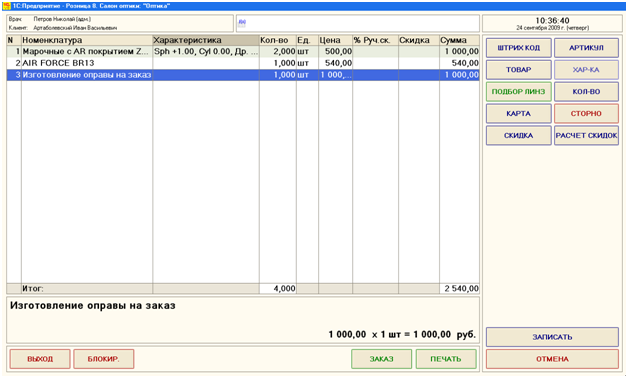This screenshot has width=628, height=378.
Task: Click the green ЗАКАЗ button
Action: point(381,359)
